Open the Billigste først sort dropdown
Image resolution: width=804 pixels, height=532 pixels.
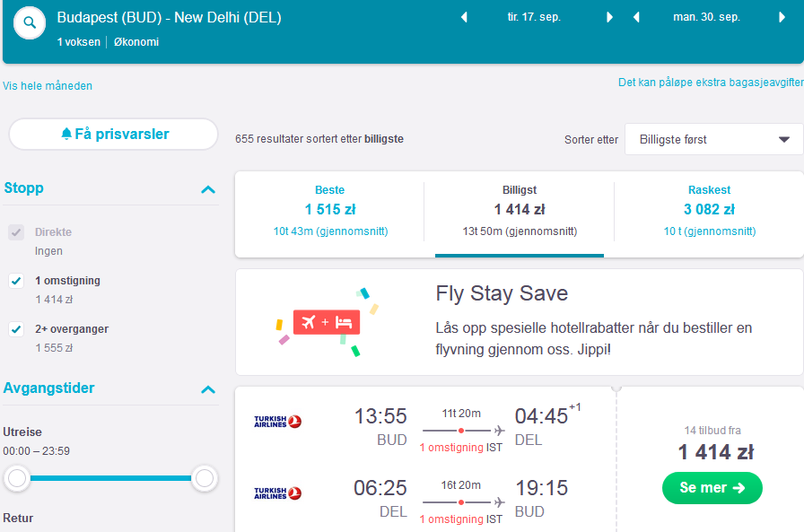point(713,139)
